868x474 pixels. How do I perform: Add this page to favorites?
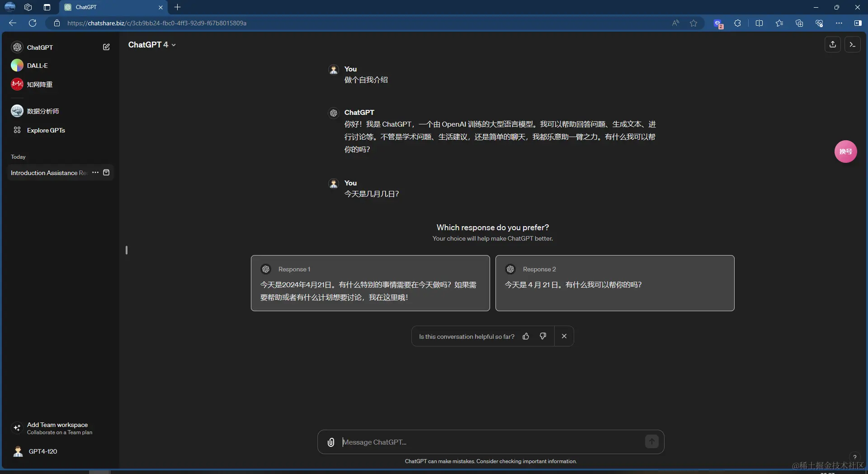[x=693, y=23]
